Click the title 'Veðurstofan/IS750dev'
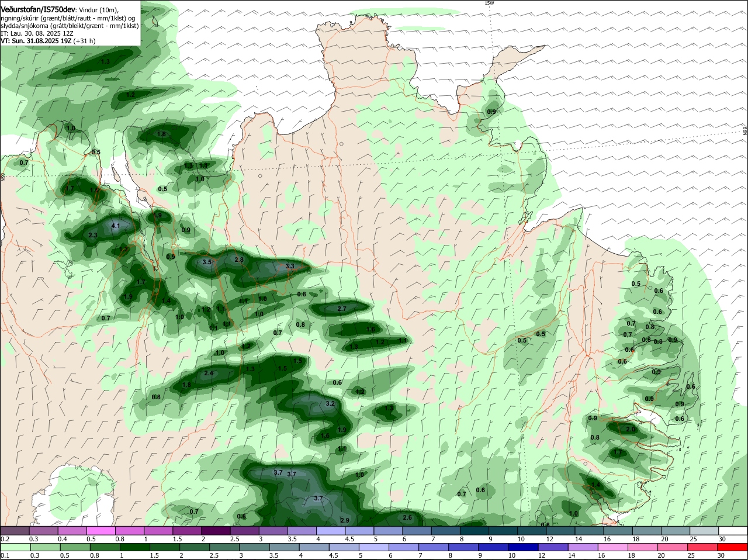748x560 pixels. (x=38, y=9)
